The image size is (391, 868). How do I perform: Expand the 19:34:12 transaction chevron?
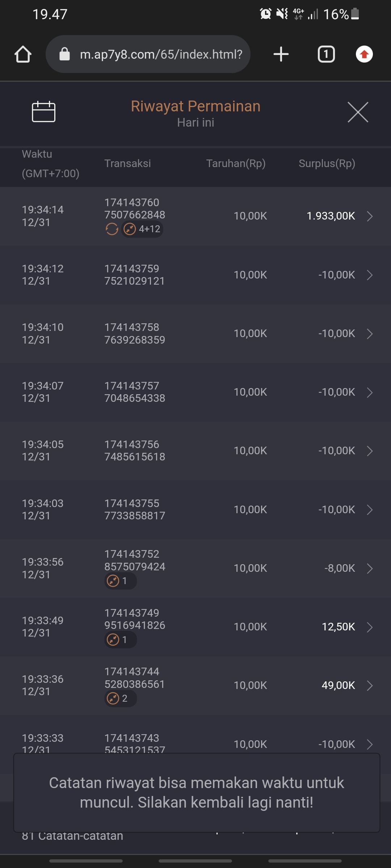pos(370,275)
